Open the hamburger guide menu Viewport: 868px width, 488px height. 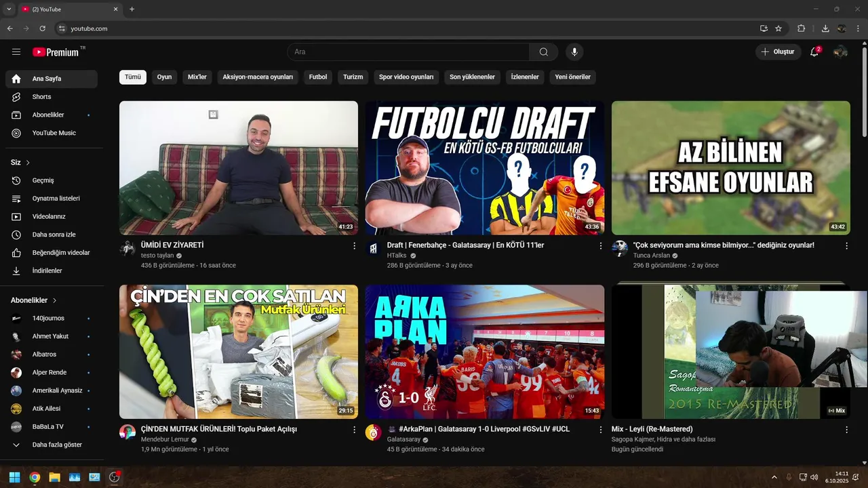click(x=16, y=52)
